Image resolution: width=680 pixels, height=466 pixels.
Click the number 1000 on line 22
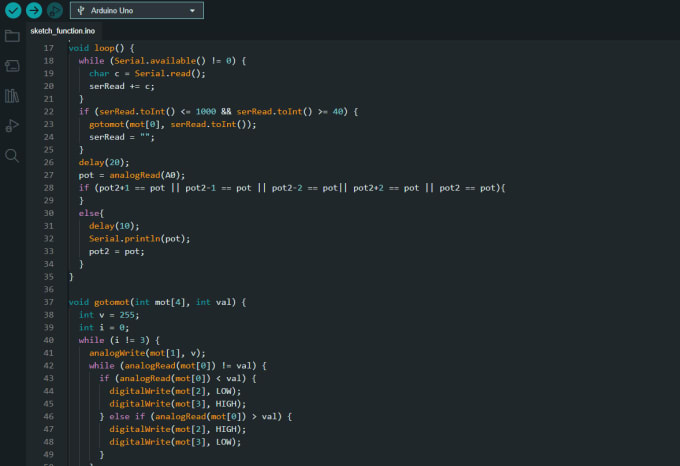(206, 112)
